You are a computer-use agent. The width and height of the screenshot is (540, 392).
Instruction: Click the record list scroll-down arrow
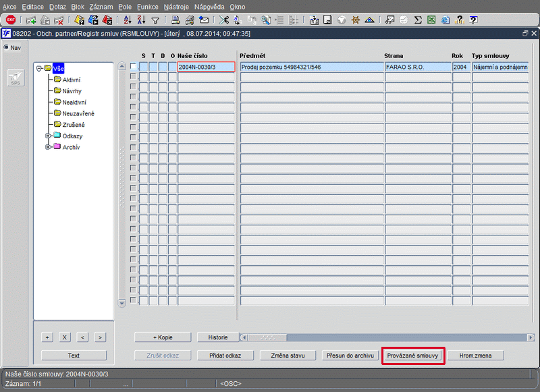[x=122, y=303]
